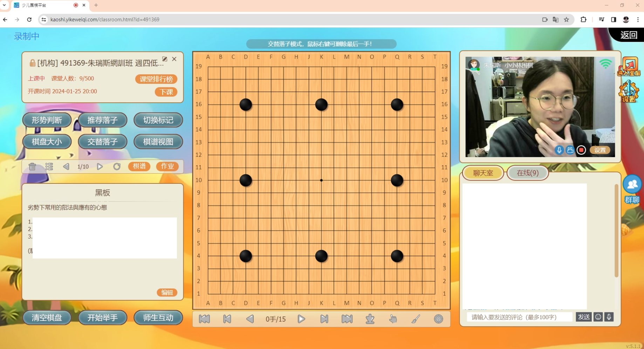
Task: Mute the microphone in the video panel
Action: [x=559, y=150]
